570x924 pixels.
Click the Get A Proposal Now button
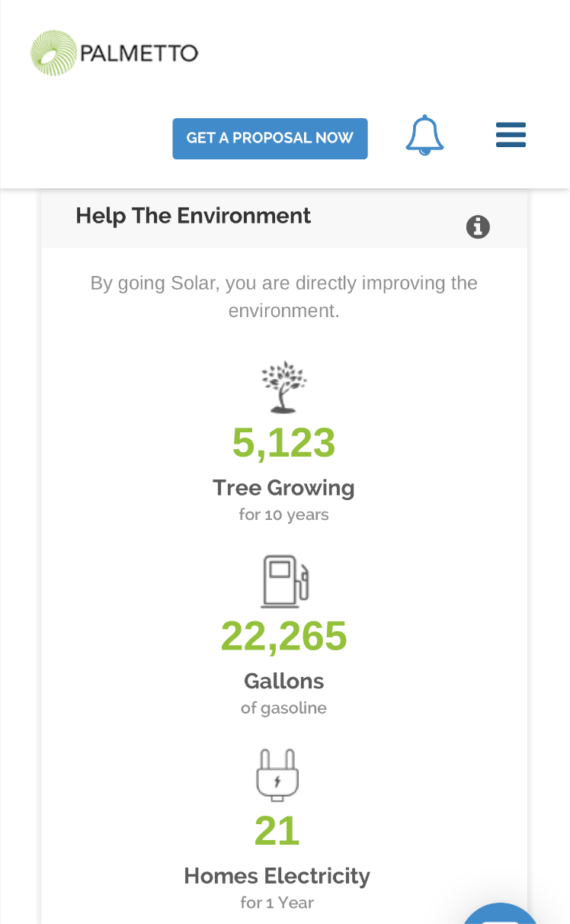270,138
